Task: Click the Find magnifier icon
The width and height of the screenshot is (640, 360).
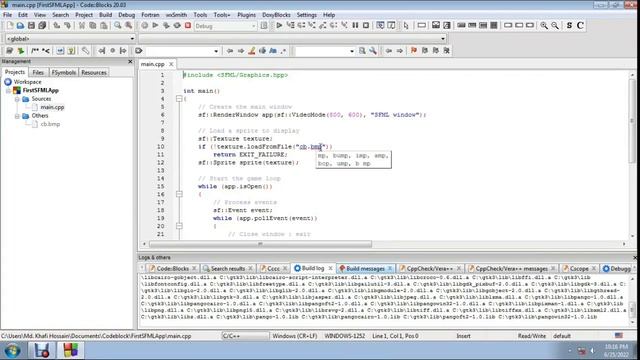Action: 118,26
